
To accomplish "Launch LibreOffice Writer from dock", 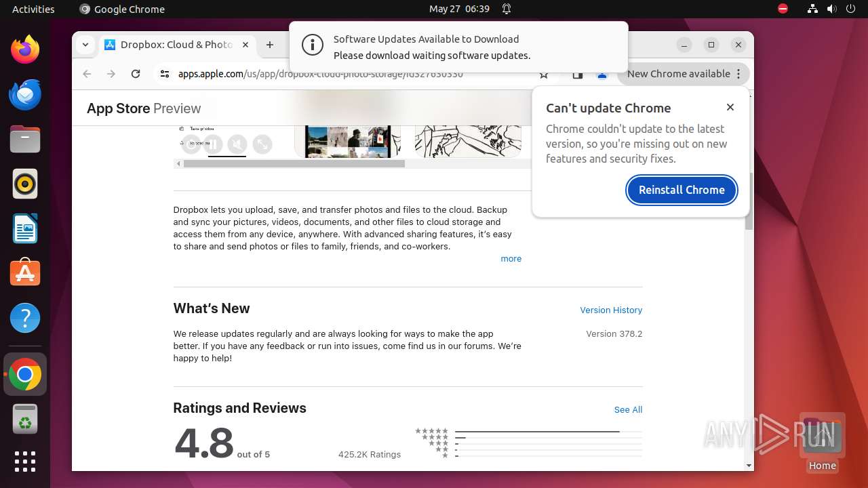I will point(25,228).
